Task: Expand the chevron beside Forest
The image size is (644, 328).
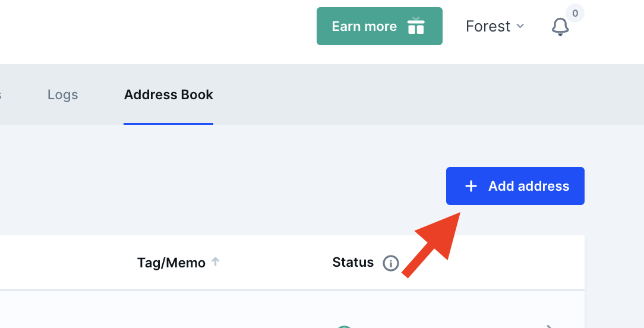Action: point(520,26)
